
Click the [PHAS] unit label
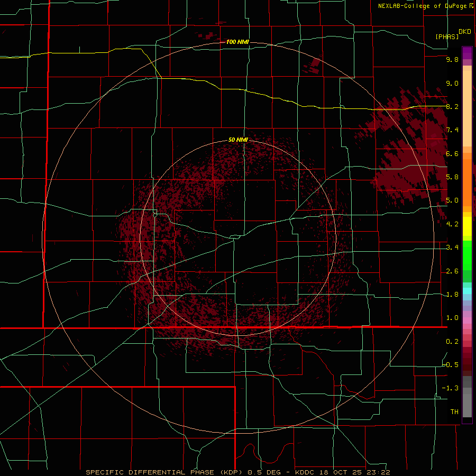(x=447, y=36)
